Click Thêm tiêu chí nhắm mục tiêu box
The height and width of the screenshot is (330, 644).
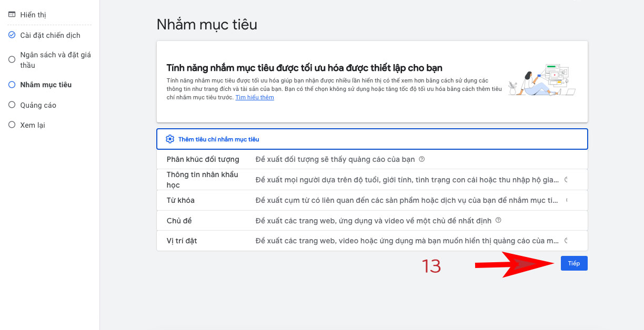click(x=372, y=139)
